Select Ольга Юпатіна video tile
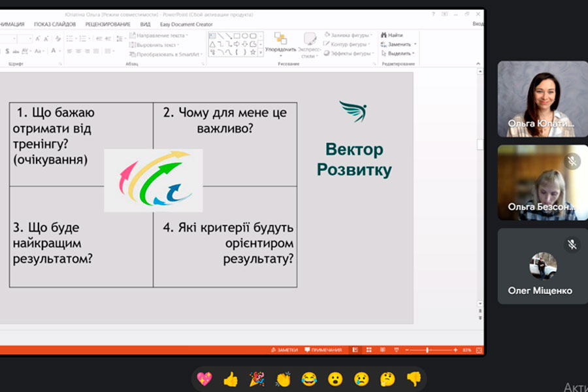The height and width of the screenshot is (392, 588). pyautogui.click(x=543, y=99)
